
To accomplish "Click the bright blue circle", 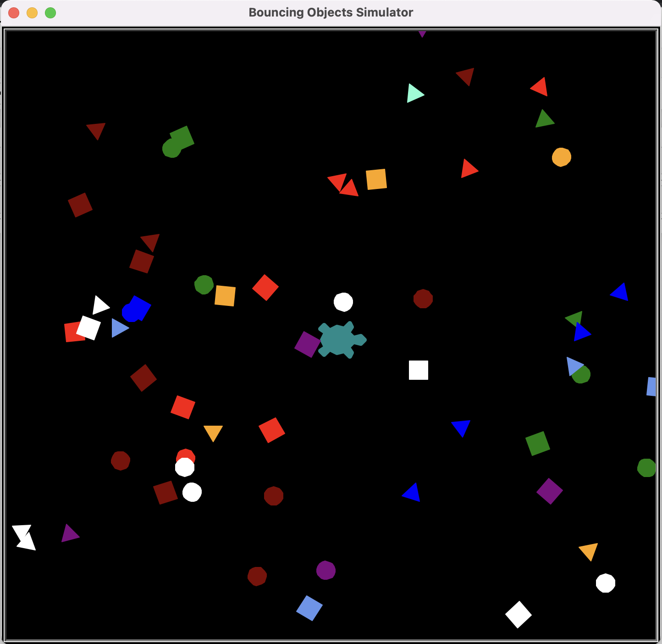I will pos(131,312).
